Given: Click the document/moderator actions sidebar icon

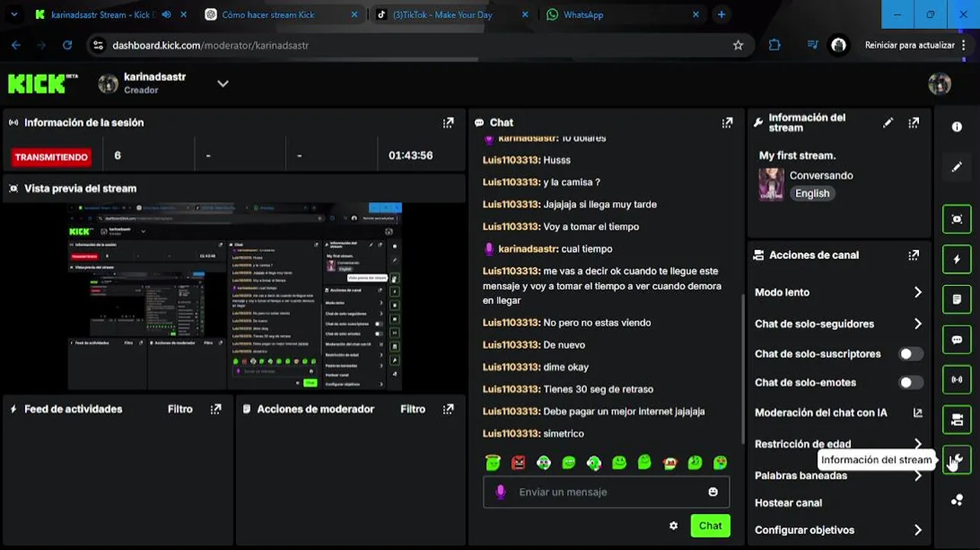Looking at the screenshot, I should point(957,299).
